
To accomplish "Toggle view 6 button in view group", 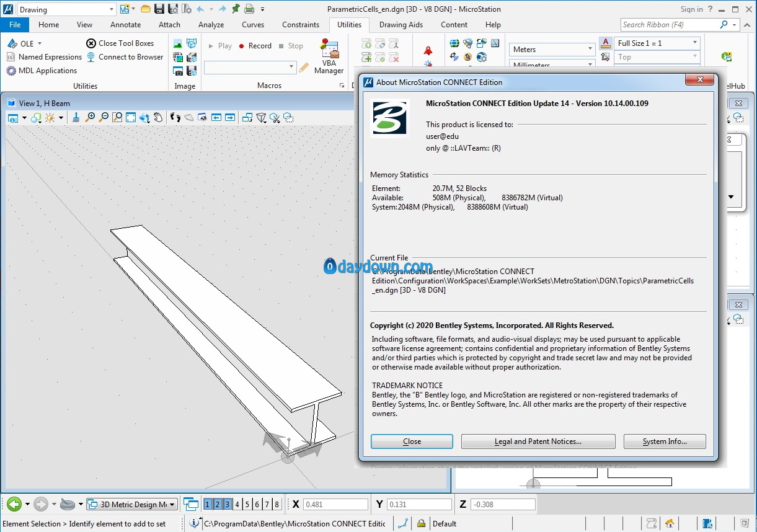I will point(257,504).
